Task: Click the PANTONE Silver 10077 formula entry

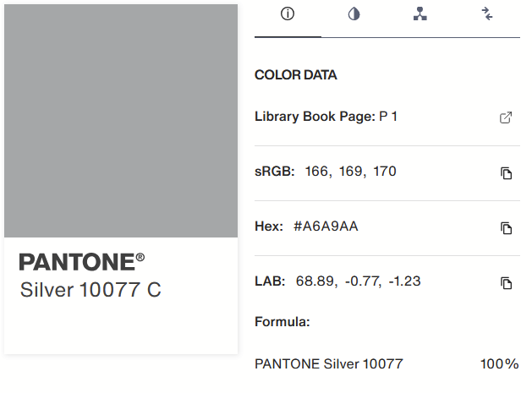Action: pos(329,363)
